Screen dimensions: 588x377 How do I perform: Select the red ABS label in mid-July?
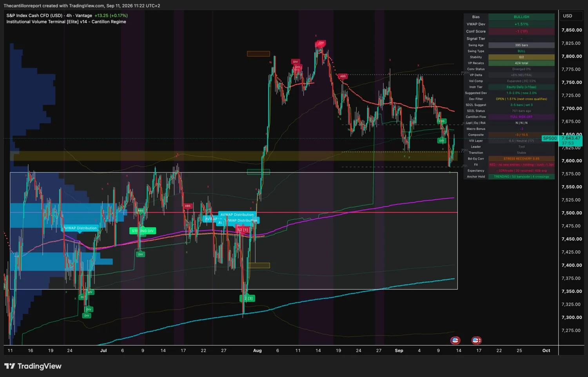coord(188,206)
